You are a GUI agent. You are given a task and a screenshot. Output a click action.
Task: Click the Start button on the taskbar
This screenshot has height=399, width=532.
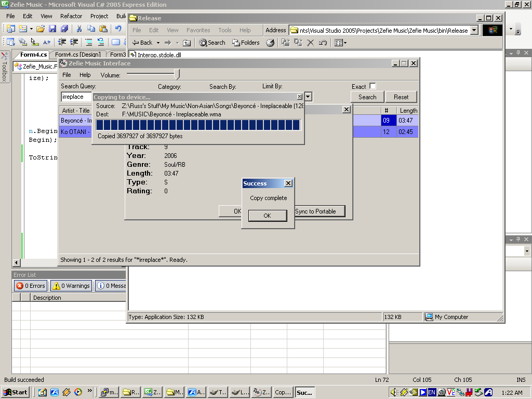click(x=15, y=392)
